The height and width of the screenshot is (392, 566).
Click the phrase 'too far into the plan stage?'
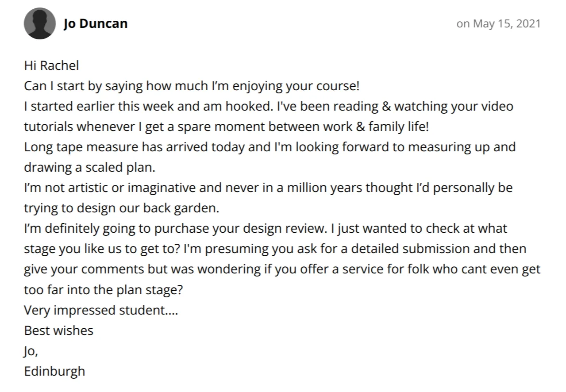click(x=103, y=289)
